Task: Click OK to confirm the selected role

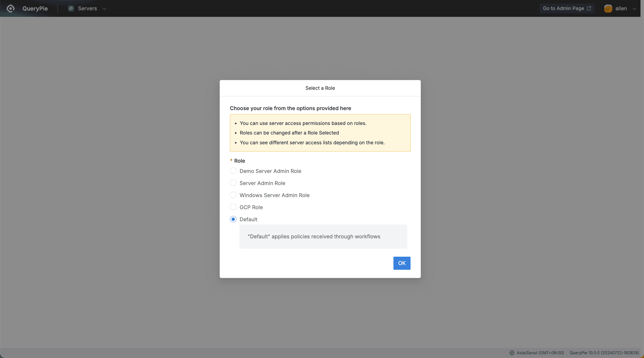Action: tap(401, 263)
